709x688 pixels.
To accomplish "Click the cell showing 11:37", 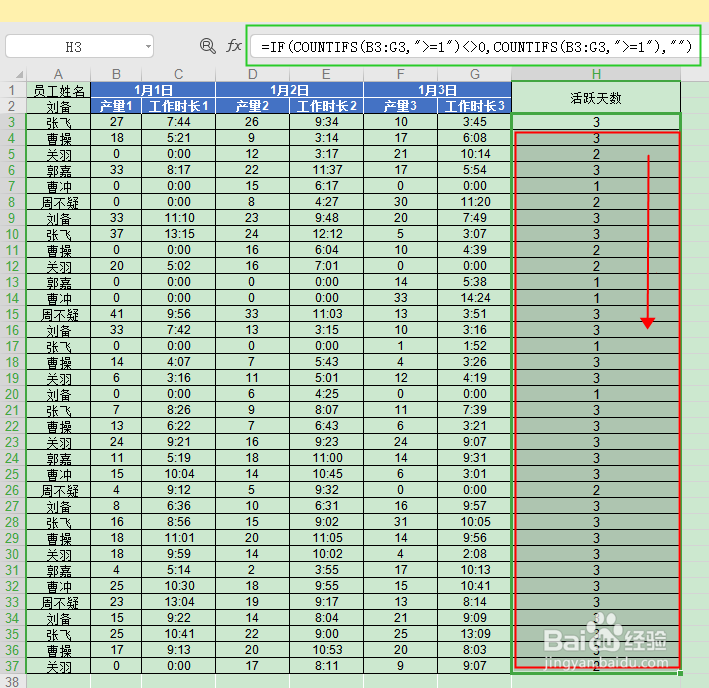I will (x=326, y=170).
